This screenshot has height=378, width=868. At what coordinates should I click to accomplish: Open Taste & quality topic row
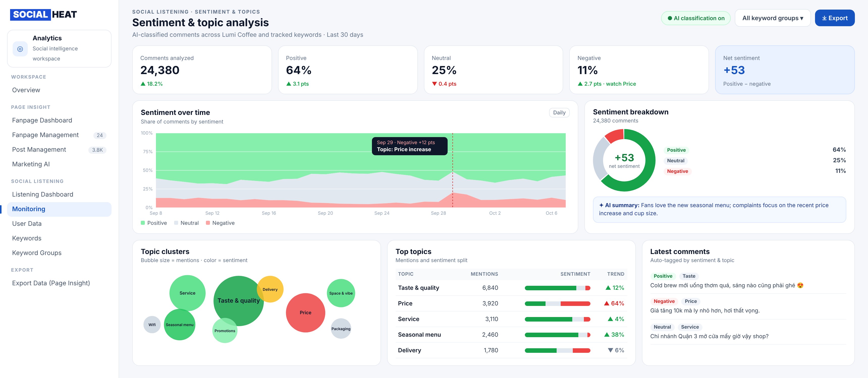[511, 288]
